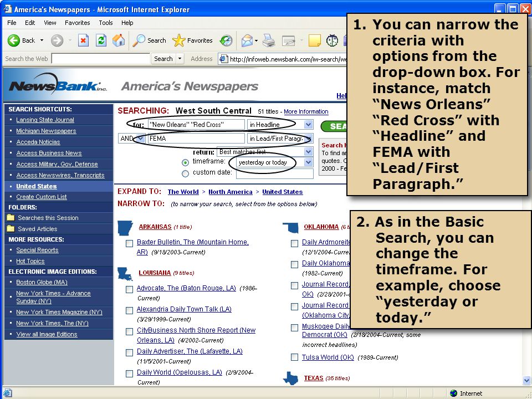Viewport: 532px width, 399px height.
Task: Click the Saved Articles folder icon
Action: [x=11, y=228]
